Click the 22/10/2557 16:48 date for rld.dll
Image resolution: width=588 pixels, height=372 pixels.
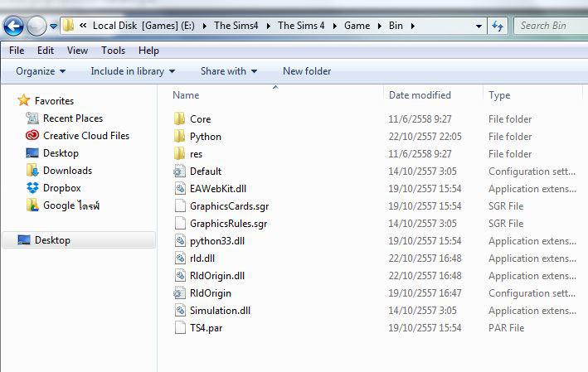[x=425, y=258]
